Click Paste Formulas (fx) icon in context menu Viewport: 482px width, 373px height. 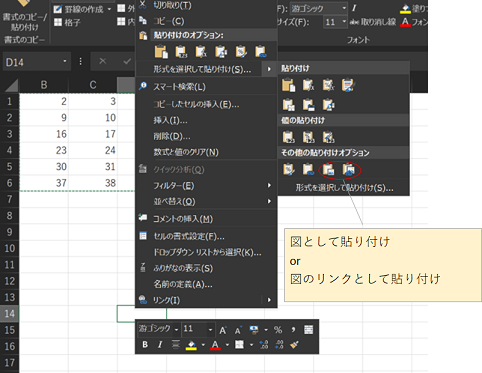201,51
